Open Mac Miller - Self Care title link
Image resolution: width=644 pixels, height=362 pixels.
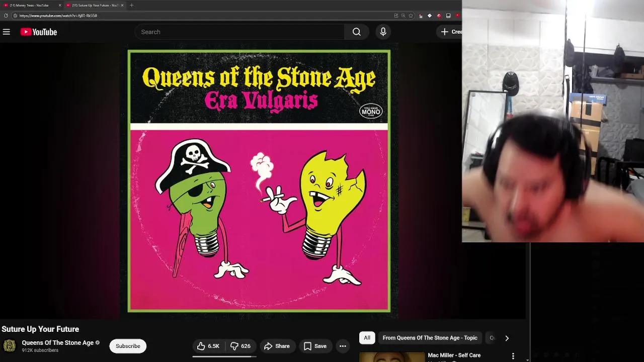454,355
